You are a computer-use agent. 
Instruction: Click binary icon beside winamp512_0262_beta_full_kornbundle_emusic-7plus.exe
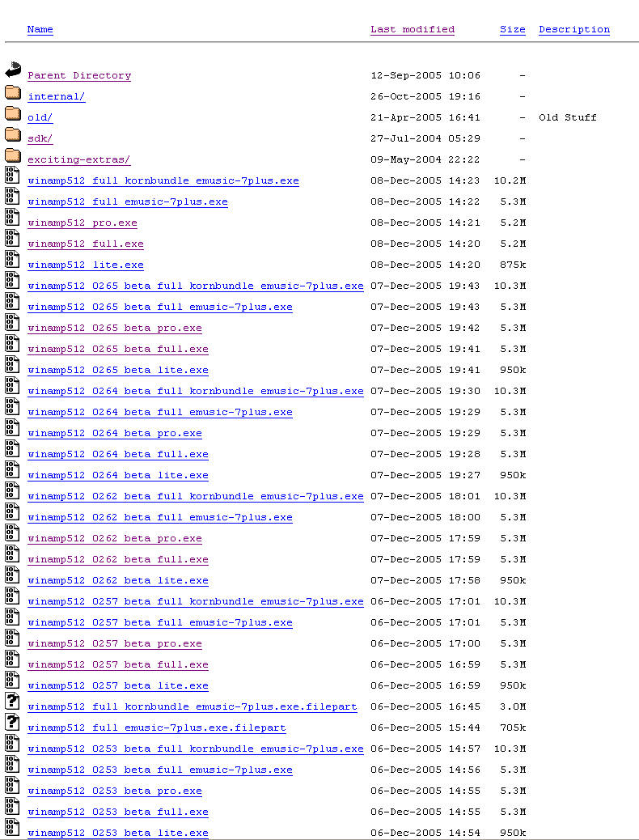pos(12,491)
